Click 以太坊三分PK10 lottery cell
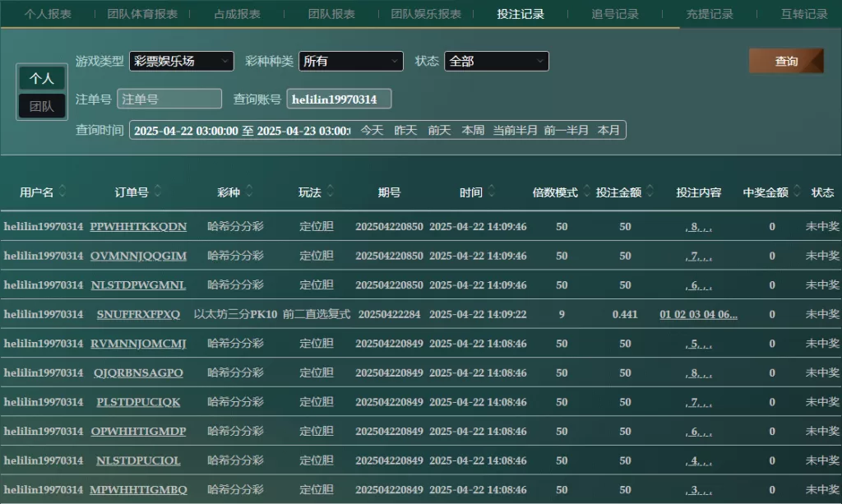842x504 pixels. 235,315
